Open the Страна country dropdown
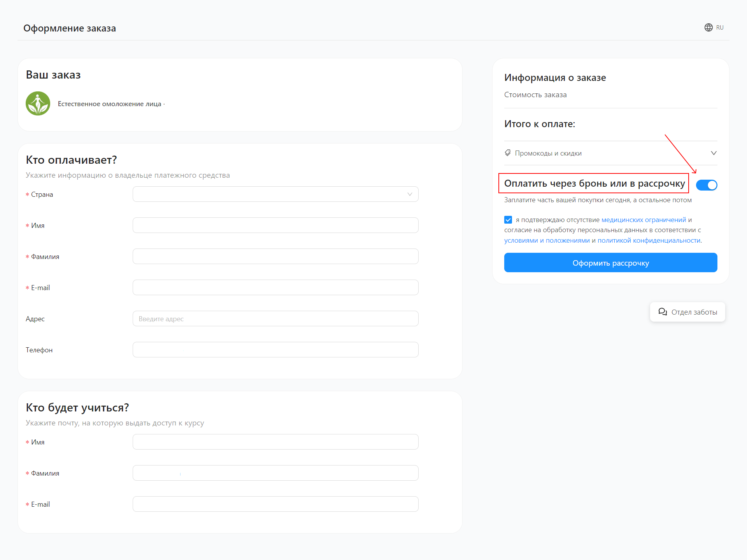 275,194
